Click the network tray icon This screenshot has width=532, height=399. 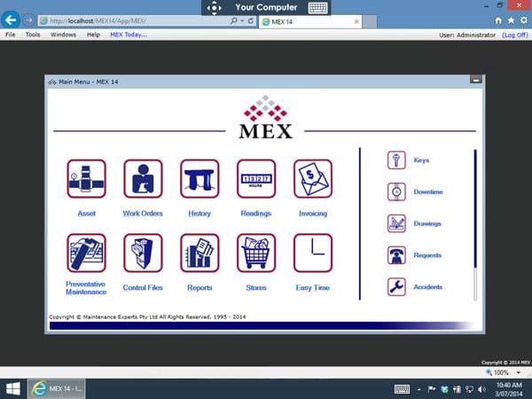[x=470, y=389]
